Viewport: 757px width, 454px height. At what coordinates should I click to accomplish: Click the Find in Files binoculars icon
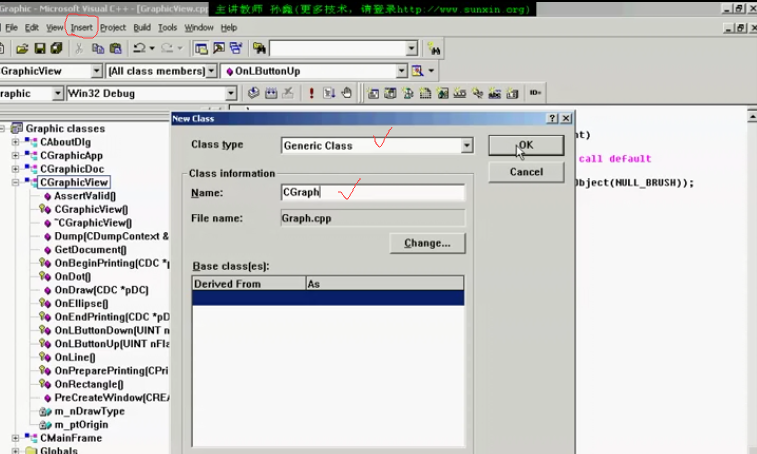pos(259,48)
